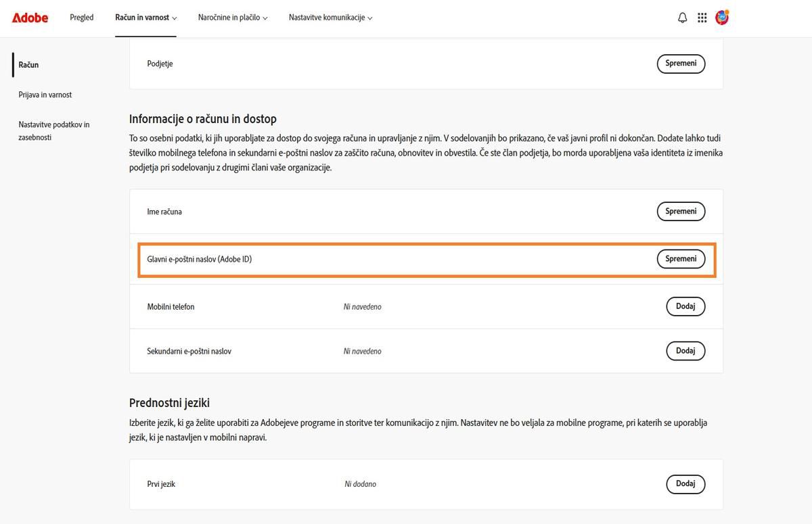Click Spremeni for Ime računa

point(681,211)
